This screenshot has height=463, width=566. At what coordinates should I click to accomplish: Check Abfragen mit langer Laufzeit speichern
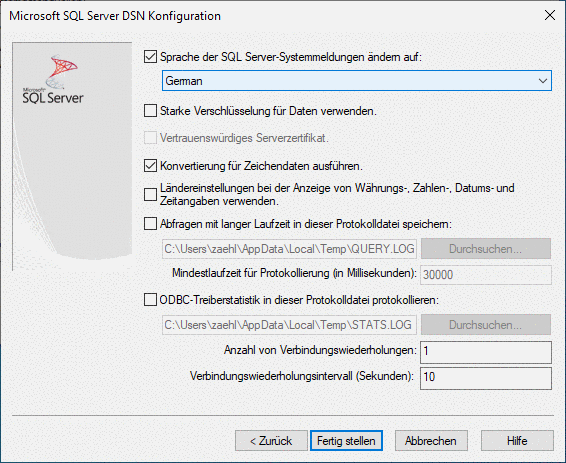150,224
